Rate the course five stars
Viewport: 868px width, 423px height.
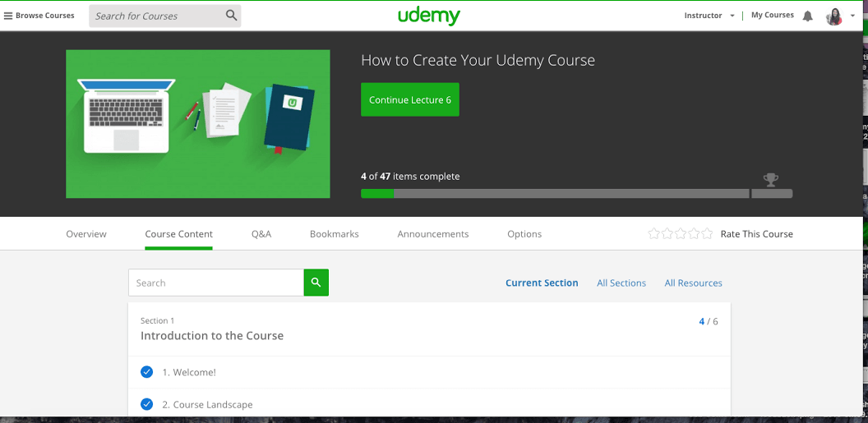pos(707,234)
